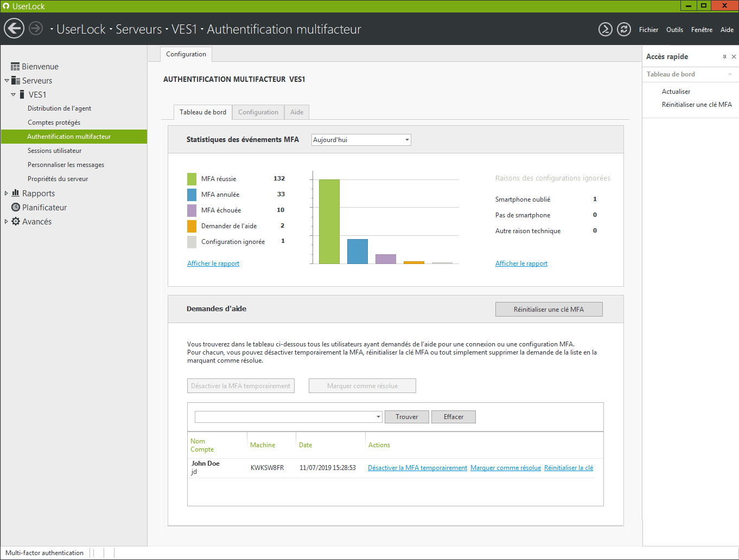Image resolution: width=739 pixels, height=560 pixels.
Task: Click the orange Demander de l'aide swatch
Action: coord(192,226)
